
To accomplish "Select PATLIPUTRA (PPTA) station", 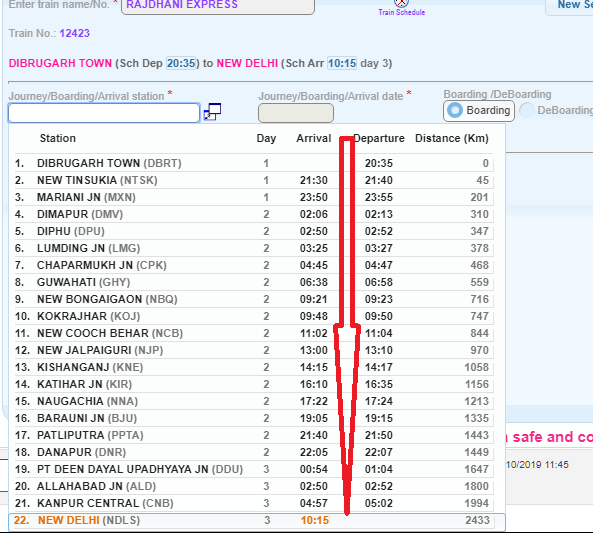I will (254, 435).
